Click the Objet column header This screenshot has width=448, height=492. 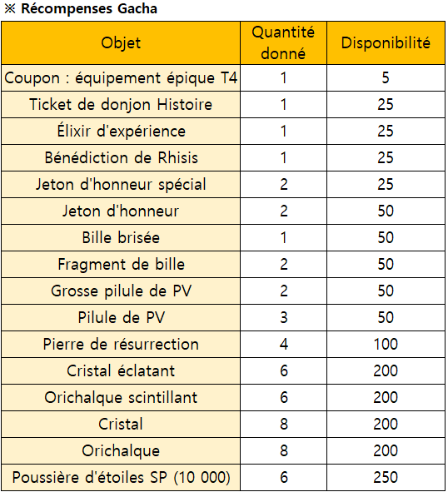pyautogui.click(x=121, y=43)
